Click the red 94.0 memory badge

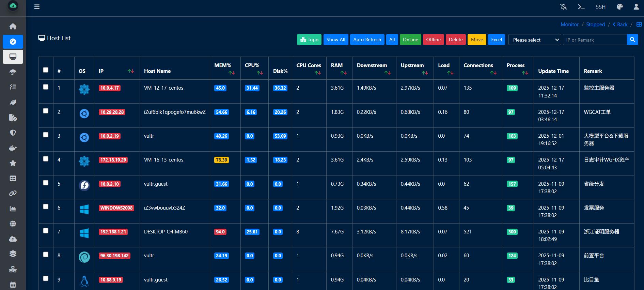220,232
